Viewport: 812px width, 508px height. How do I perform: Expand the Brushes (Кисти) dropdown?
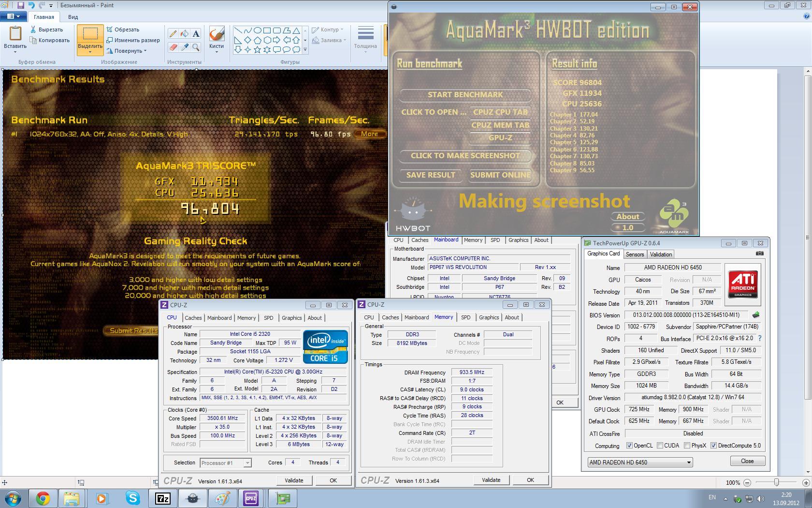[x=217, y=51]
